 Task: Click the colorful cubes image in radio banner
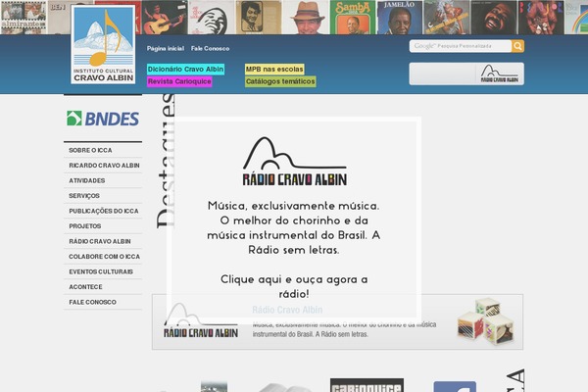486,321
